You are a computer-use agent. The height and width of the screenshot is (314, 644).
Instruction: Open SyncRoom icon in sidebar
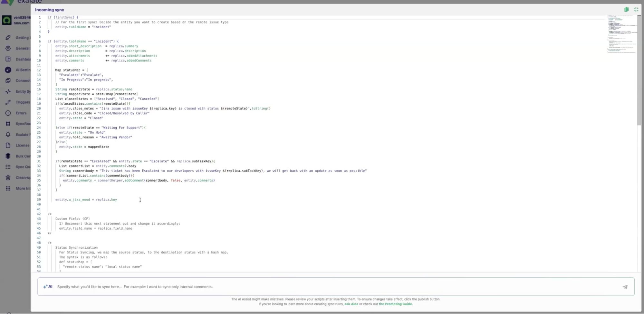point(8,124)
